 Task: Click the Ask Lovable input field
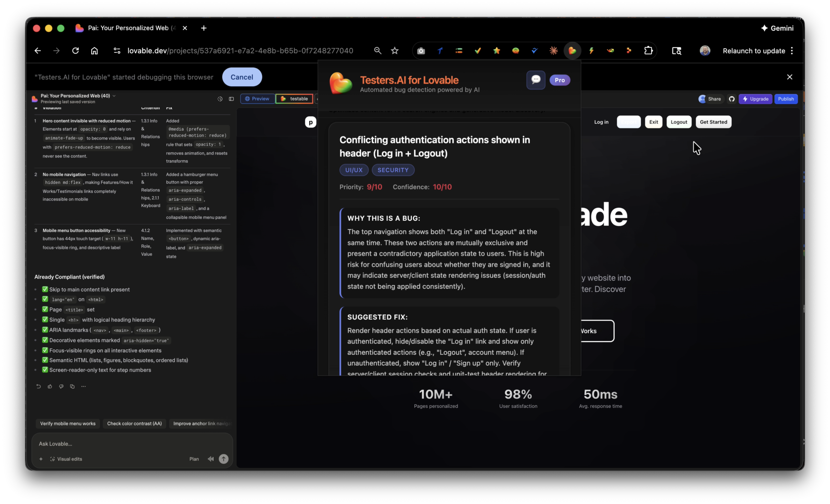tap(131, 444)
